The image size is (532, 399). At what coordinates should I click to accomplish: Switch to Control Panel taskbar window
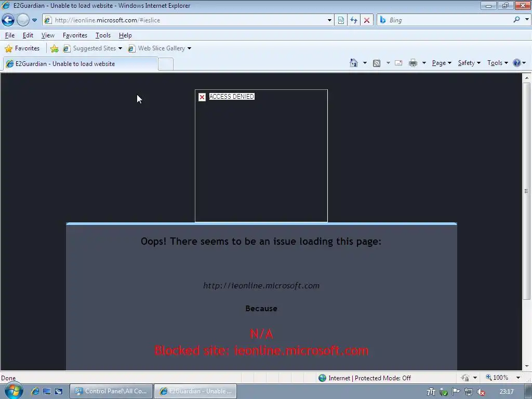pos(111,391)
